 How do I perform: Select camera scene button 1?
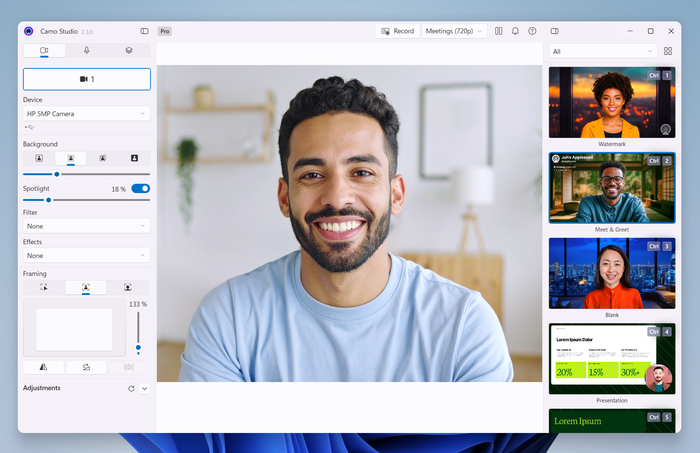click(x=87, y=79)
